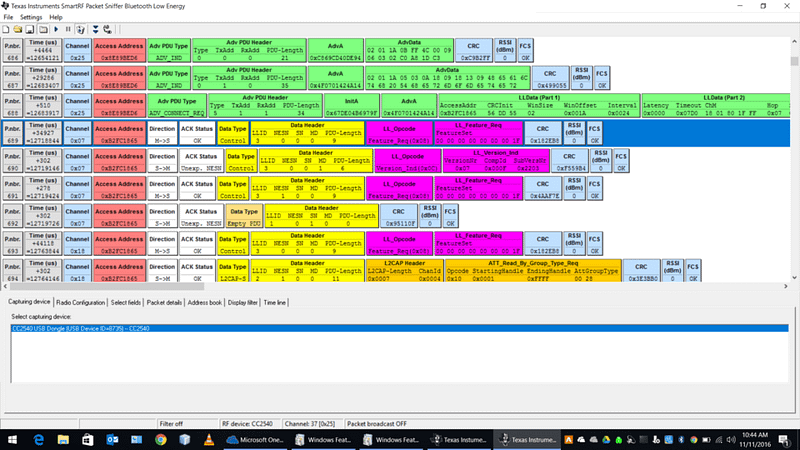The width and height of the screenshot is (800, 450).
Task: Click Access Address cell of packet 690
Action: 119,161
